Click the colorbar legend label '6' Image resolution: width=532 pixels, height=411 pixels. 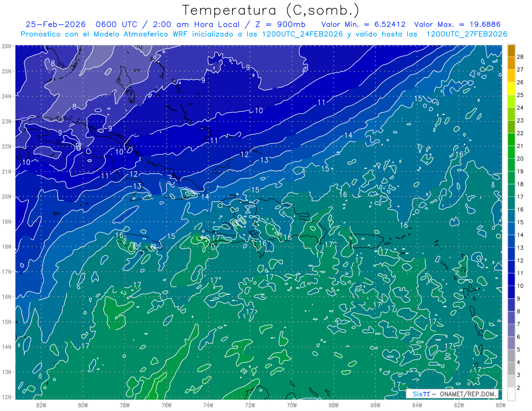[x=519, y=337]
